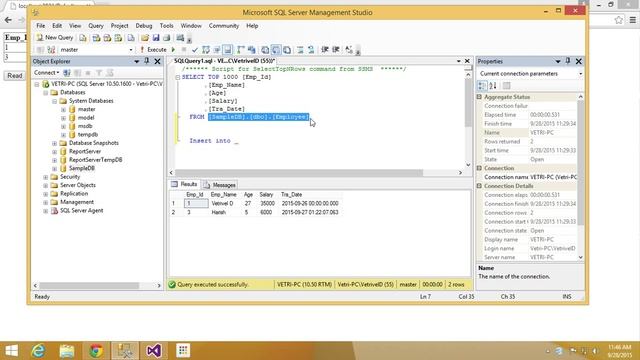Click the New Query toolbar button
640x360 pixels.
[x=55, y=38]
